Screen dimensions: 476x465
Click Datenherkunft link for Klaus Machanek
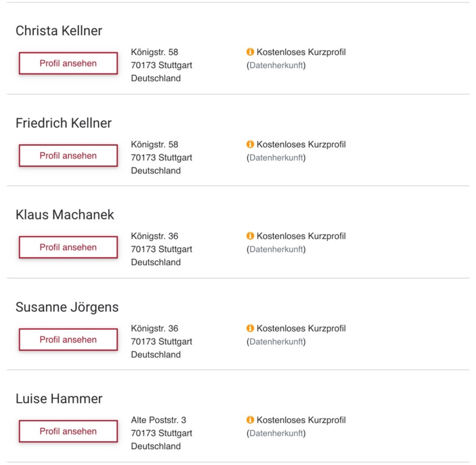click(276, 249)
